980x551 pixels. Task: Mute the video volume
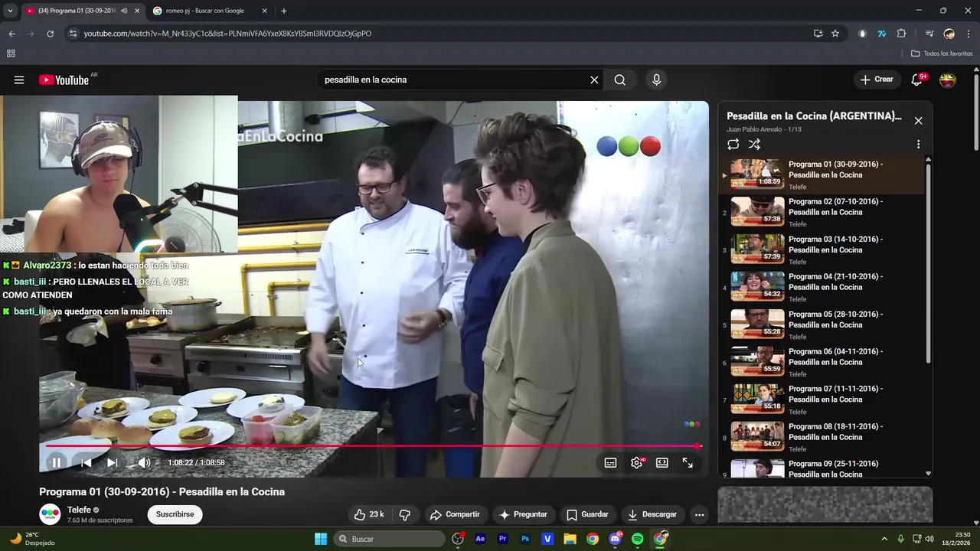(x=144, y=462)
